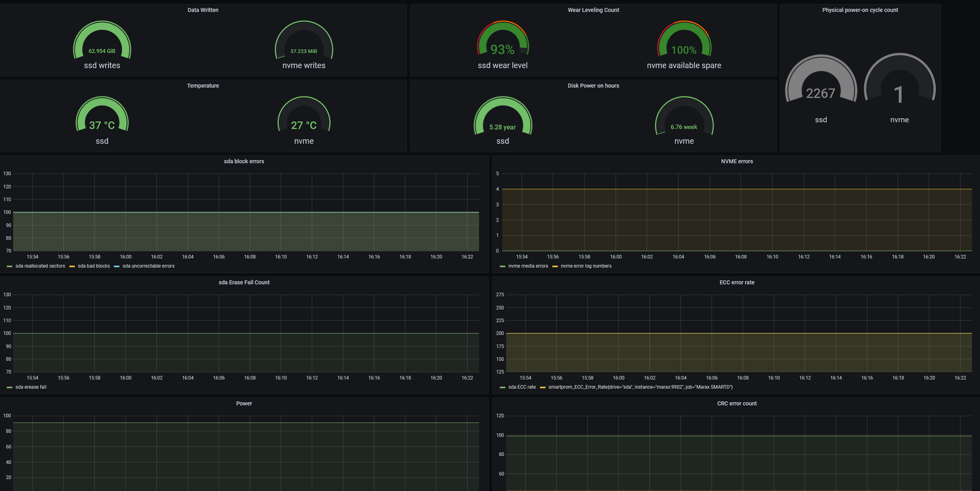Open the Data Written panel title menu
Image resolution: width=980 pixels, height=491 pixels.
[203, 10]
